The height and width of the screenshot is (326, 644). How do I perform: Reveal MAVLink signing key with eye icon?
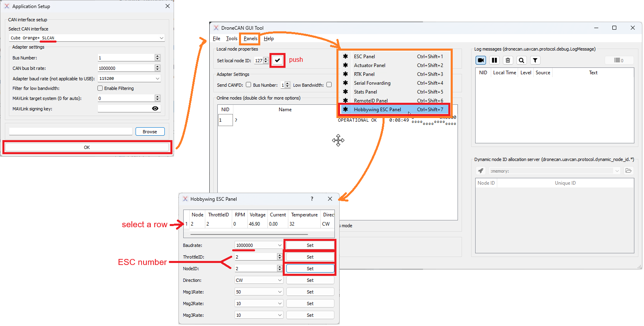click(x=155, y=108)
